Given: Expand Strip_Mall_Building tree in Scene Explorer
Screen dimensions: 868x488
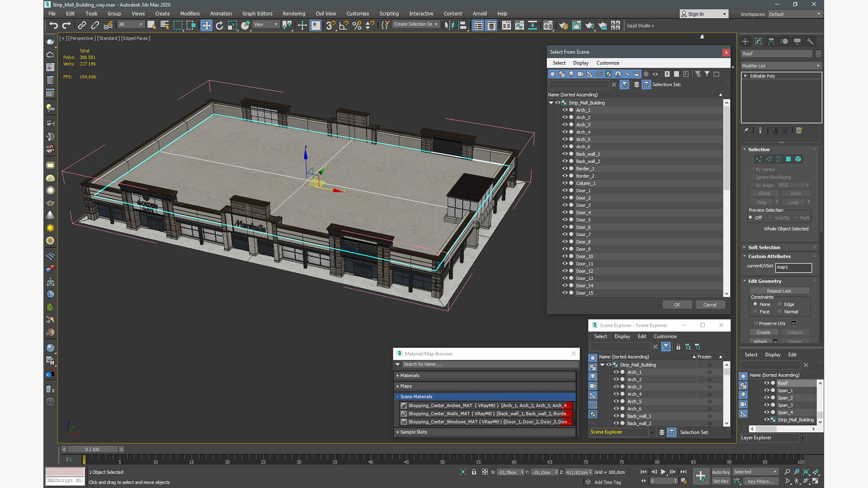Looking at the screenshot, I should click(602, 365).
